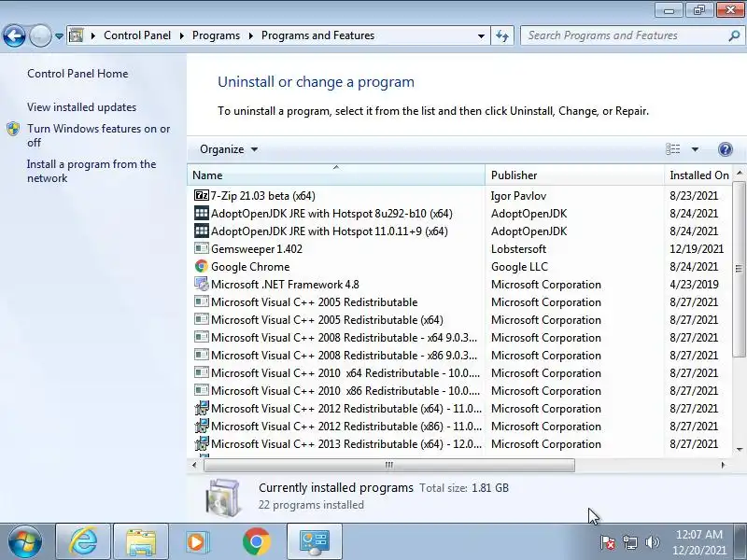Click the Lobstersoft publisher cell
Viewport: 747px width, 560px height.
518,249
